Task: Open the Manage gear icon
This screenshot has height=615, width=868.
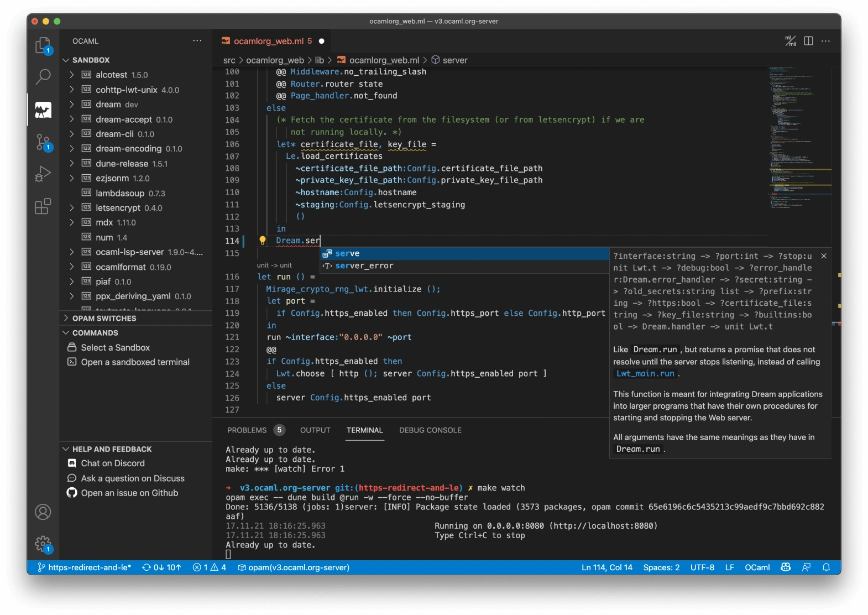Action: [43, 544]
